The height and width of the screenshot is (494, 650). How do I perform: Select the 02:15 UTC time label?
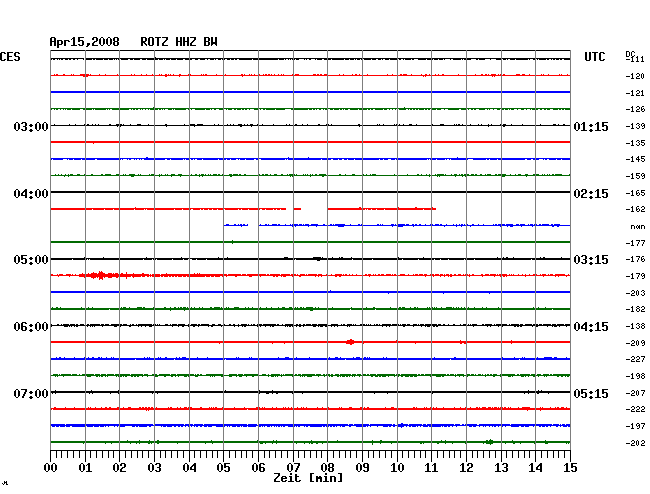point(591,194)
